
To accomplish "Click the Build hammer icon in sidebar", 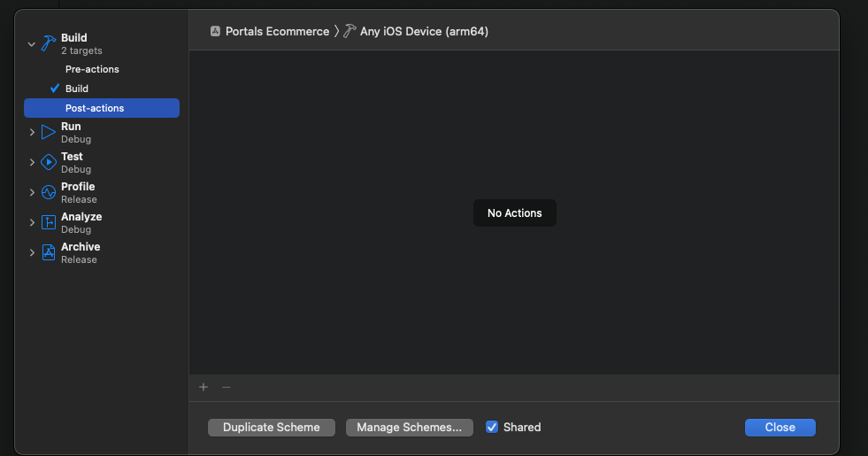I will click(49, 43).
